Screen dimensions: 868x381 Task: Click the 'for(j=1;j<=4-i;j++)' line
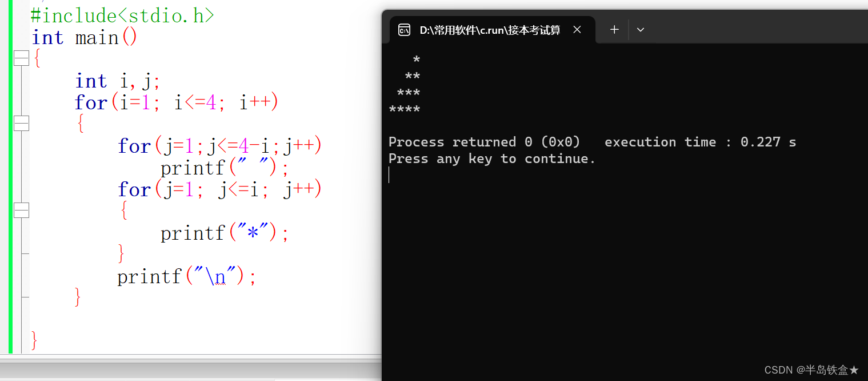click(220, 146)
